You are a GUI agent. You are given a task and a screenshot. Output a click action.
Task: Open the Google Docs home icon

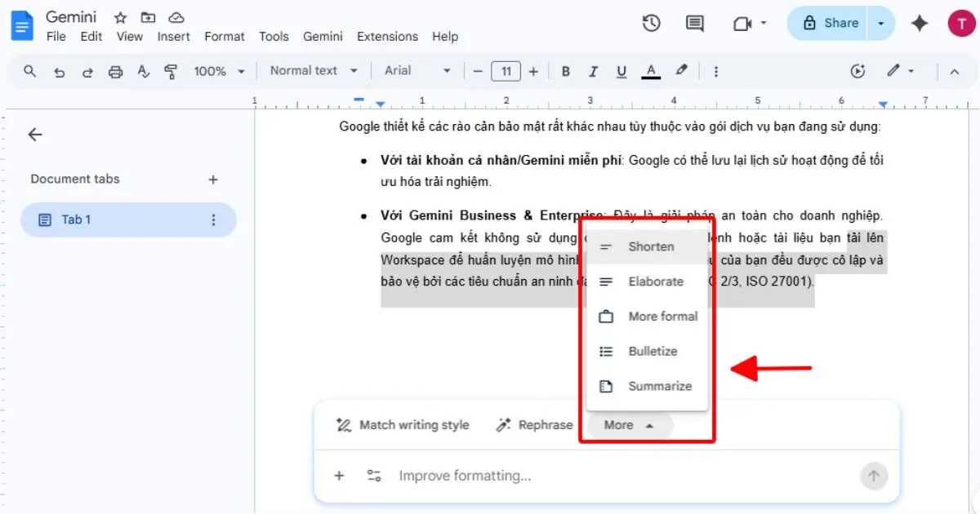22,26
